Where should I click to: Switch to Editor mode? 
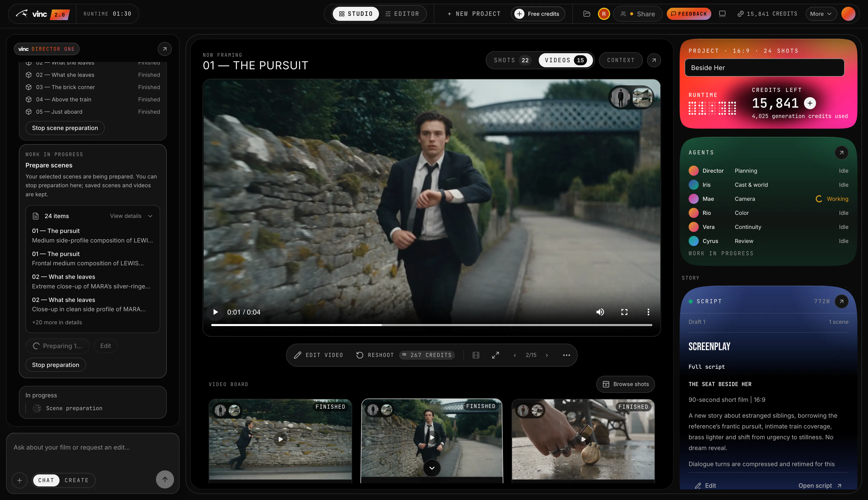click(402, 14)
